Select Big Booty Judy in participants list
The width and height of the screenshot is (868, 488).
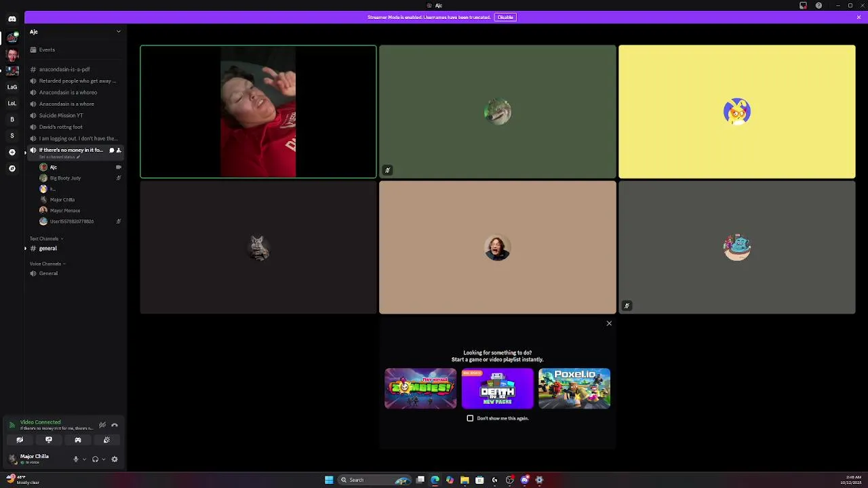[80, 178]
